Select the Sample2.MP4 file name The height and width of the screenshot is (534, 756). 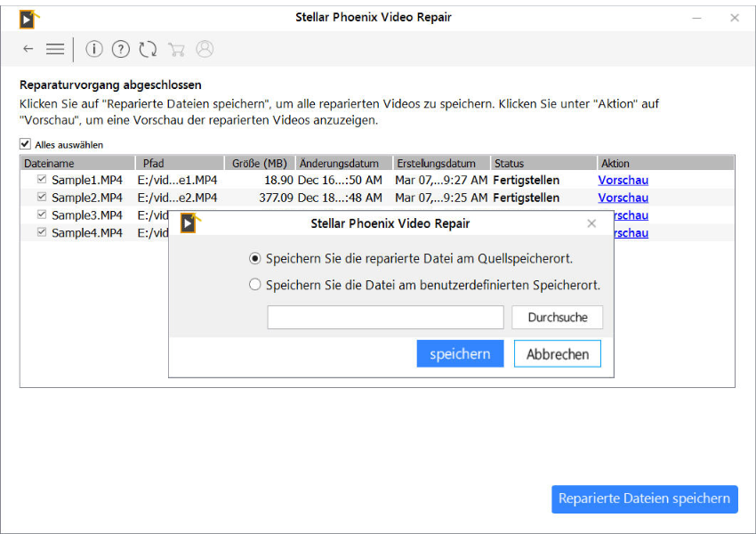87,198
